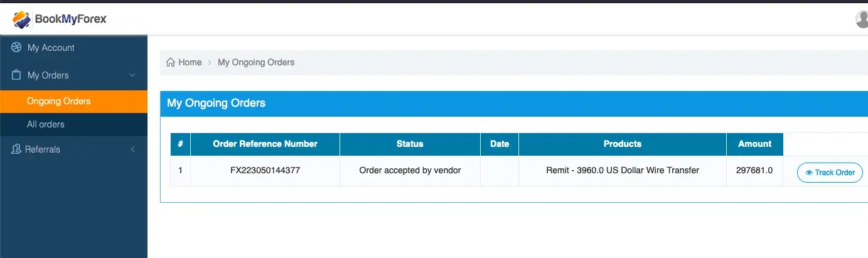The width and height of the screenshot is (868, 258).
Task: Click the BookMyForex brand name text
Action: [x=71, y=19]
